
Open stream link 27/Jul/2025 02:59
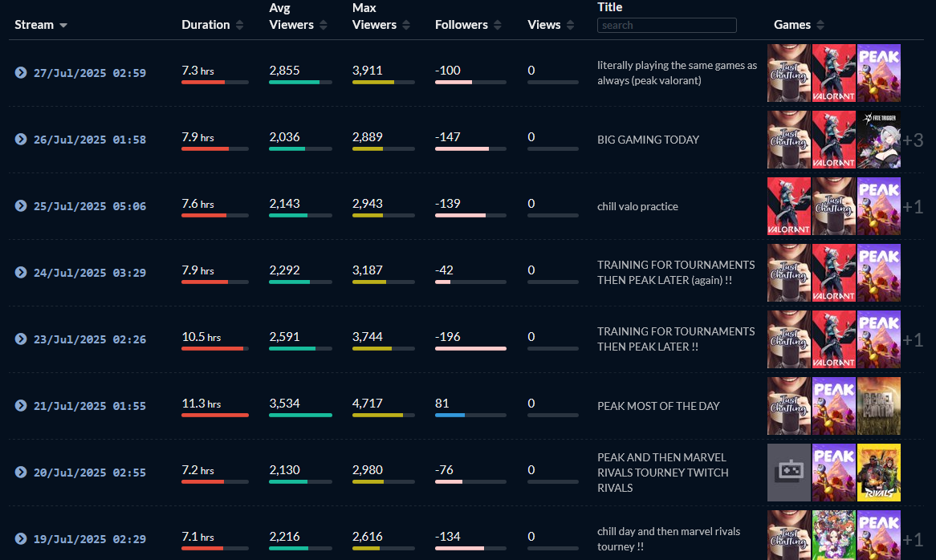pyautogui.click(x=90, y=73)
